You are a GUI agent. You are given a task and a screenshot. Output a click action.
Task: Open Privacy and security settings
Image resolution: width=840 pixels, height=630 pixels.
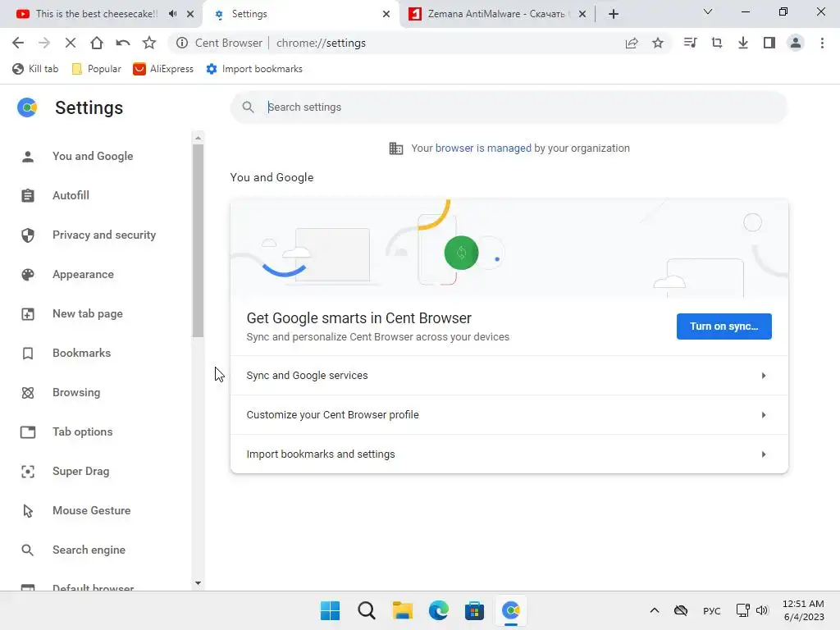coord(104,235)
